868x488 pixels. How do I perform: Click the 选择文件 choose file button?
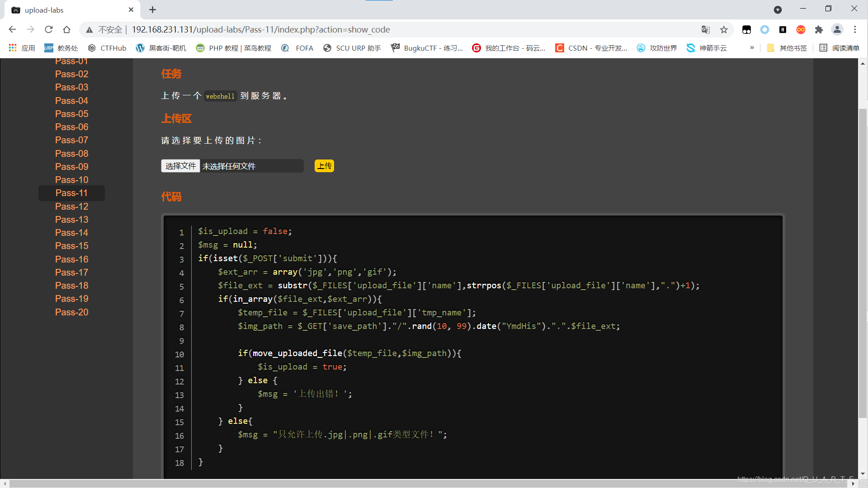(x=180, y=166)
